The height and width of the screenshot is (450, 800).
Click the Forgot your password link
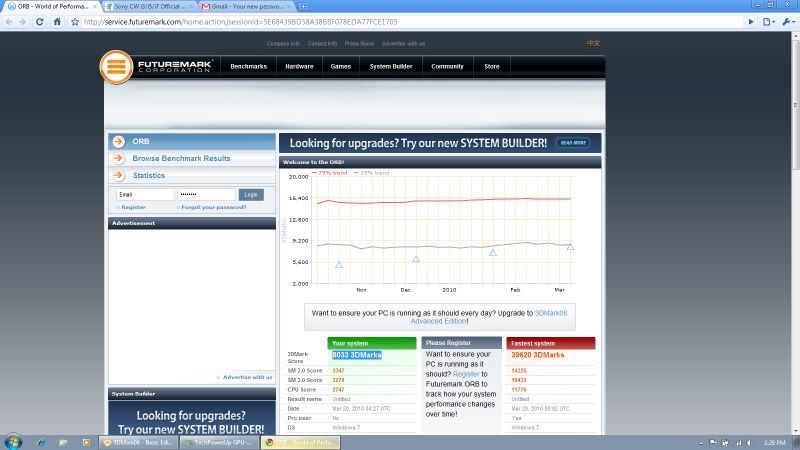(214, 207)
